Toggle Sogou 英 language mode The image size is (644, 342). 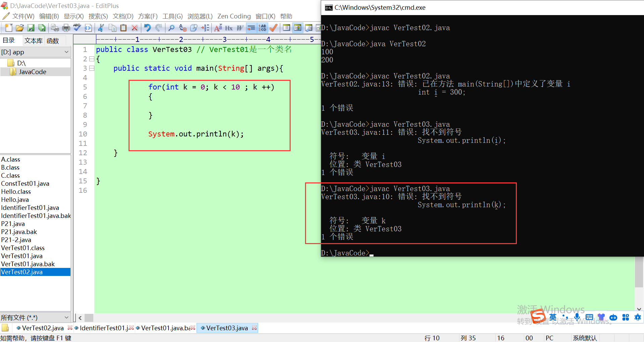click(x=553, y=317)
